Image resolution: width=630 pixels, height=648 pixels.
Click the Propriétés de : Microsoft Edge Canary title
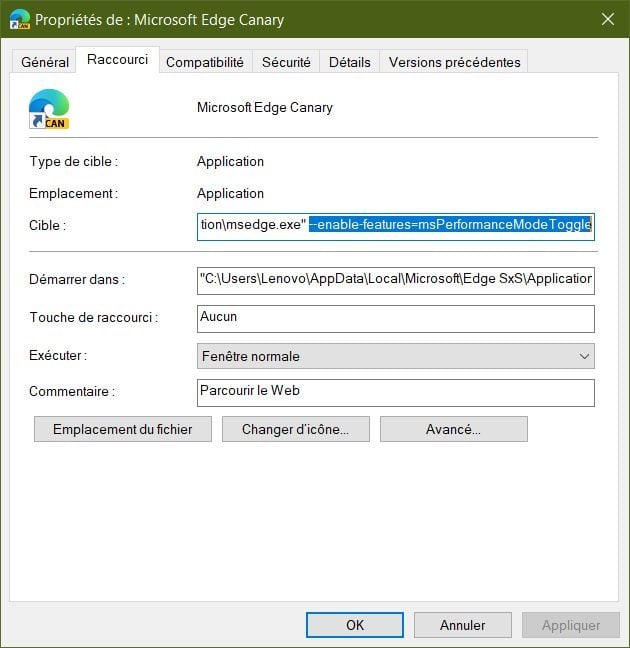(160, 20)
